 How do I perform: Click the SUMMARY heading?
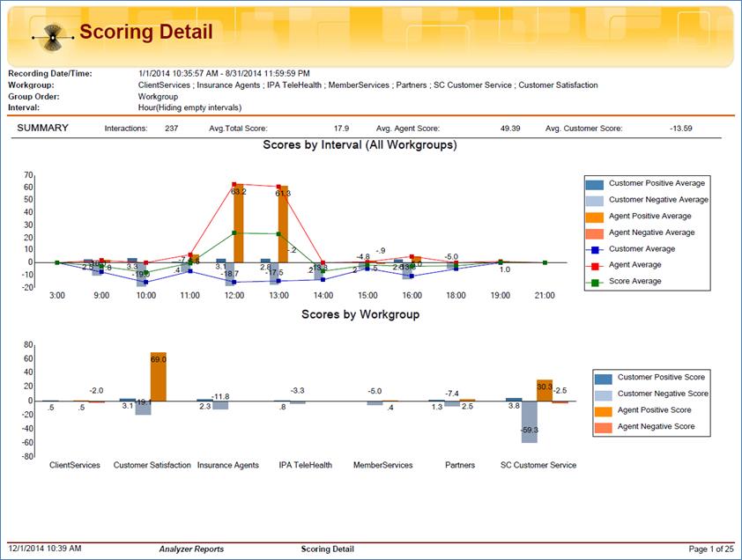pos(42,128)
